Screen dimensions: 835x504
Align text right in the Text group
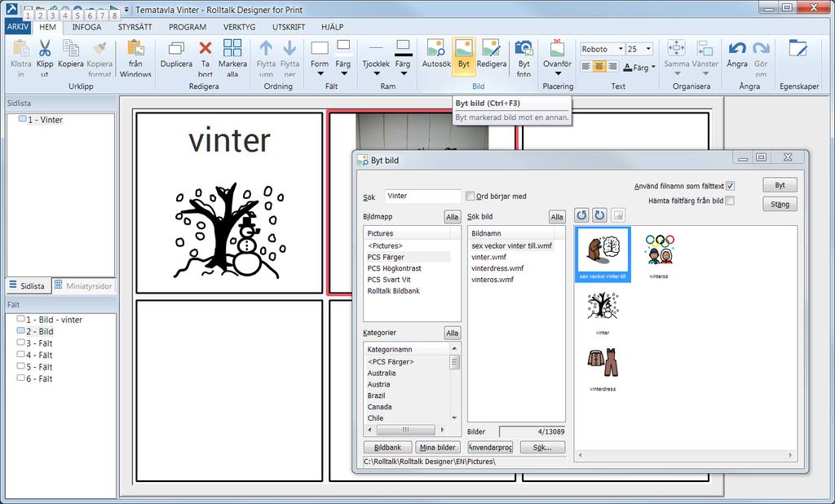(612, 67)
